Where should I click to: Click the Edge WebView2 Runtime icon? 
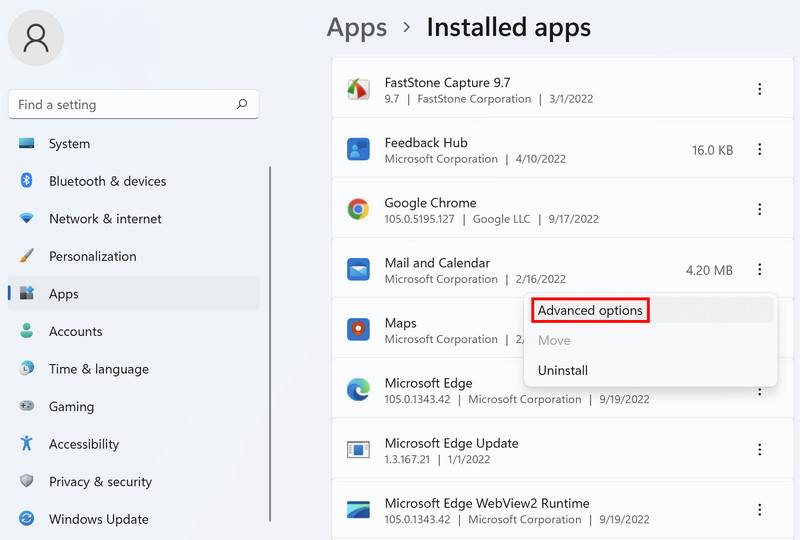pos(358,509)
